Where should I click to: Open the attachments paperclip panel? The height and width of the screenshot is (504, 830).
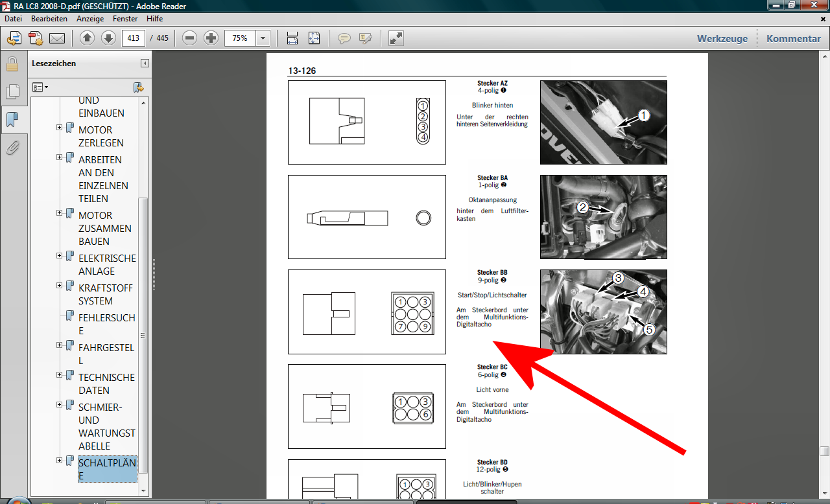click(x=12, y=148)
